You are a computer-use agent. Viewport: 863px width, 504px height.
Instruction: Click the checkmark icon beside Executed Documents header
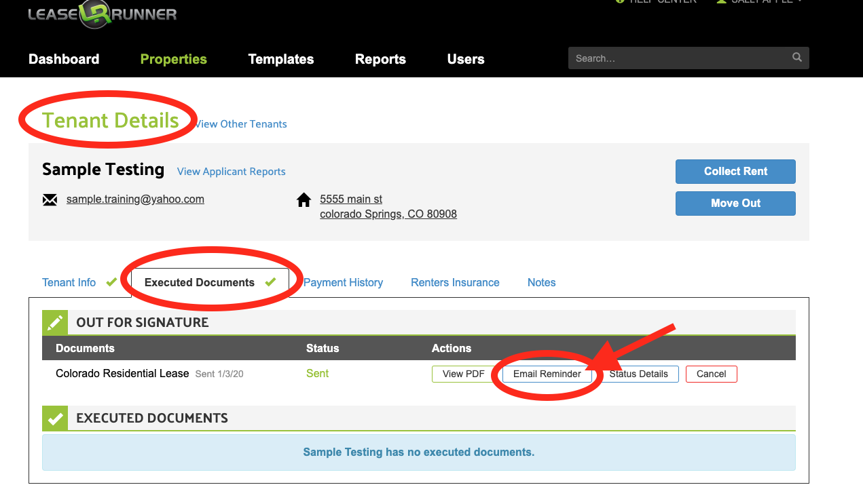click(56, 419)
